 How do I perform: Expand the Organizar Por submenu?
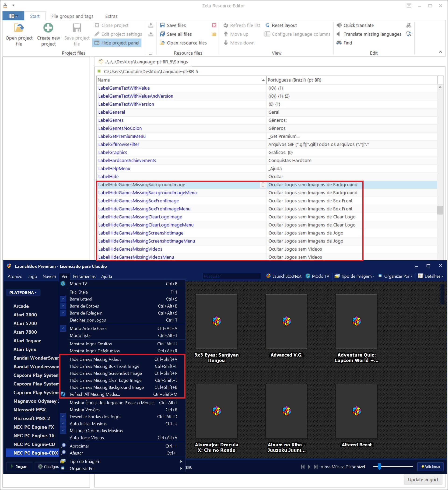click(122, 468)
